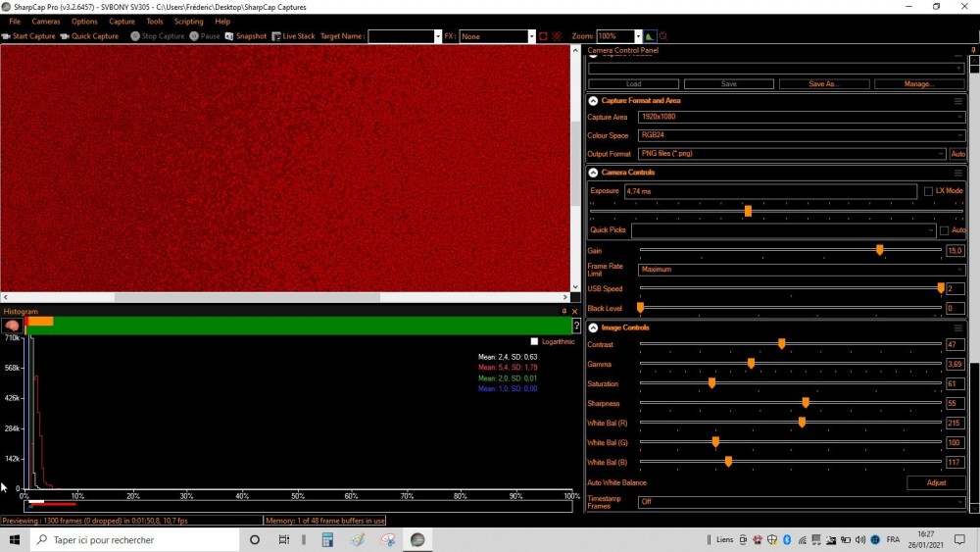Viewport: 980px width, 552px height.
Task: Pin the Camera Control Panel
Action: 973,50
